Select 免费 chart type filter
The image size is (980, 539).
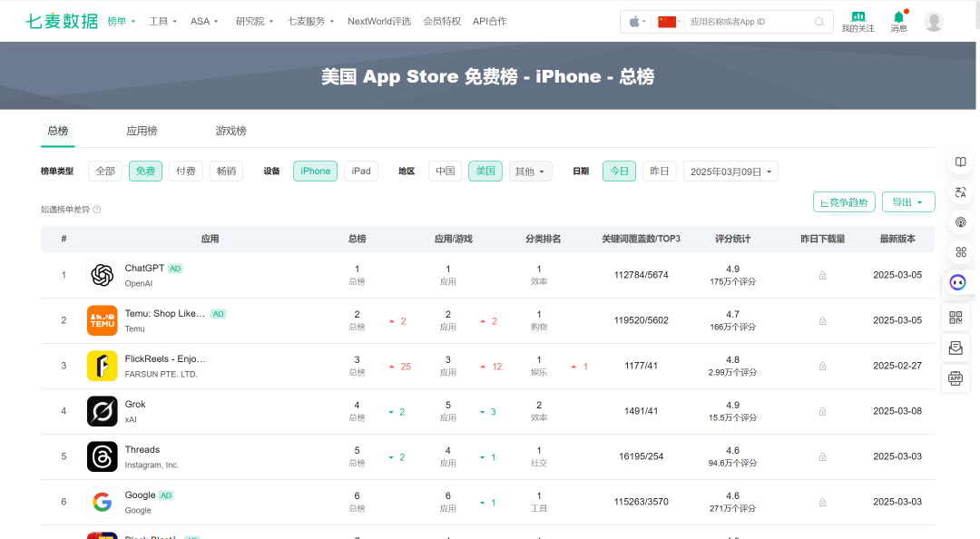[x=145, y=171]
